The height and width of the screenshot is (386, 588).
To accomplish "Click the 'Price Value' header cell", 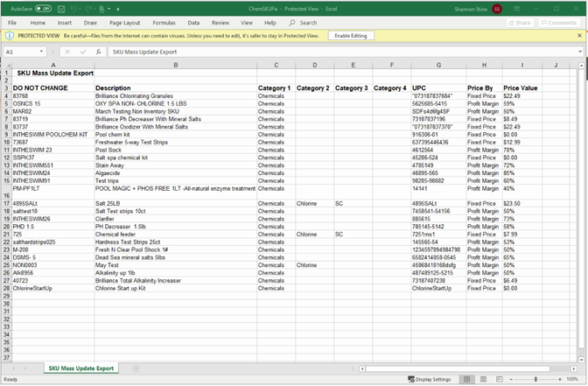I will [x=522, y=88].
